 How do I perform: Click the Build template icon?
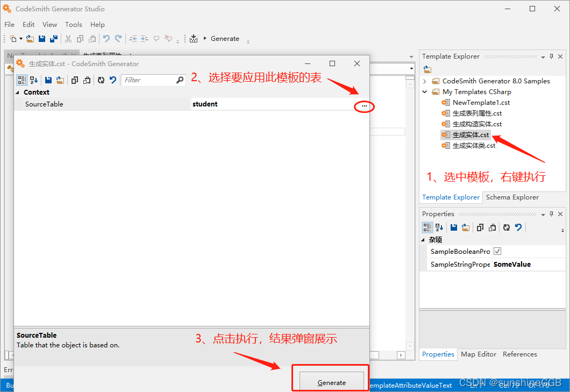pos(194,39)
